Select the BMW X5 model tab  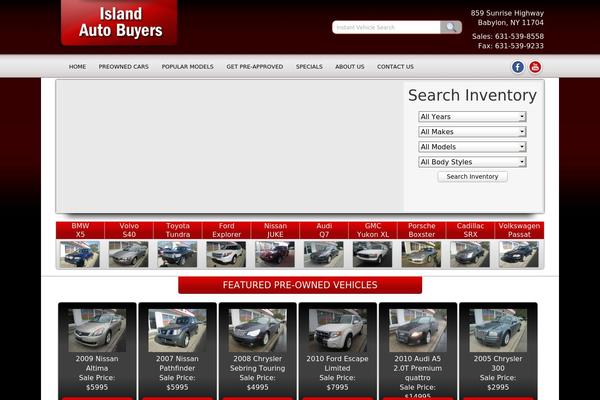[80, 230]
